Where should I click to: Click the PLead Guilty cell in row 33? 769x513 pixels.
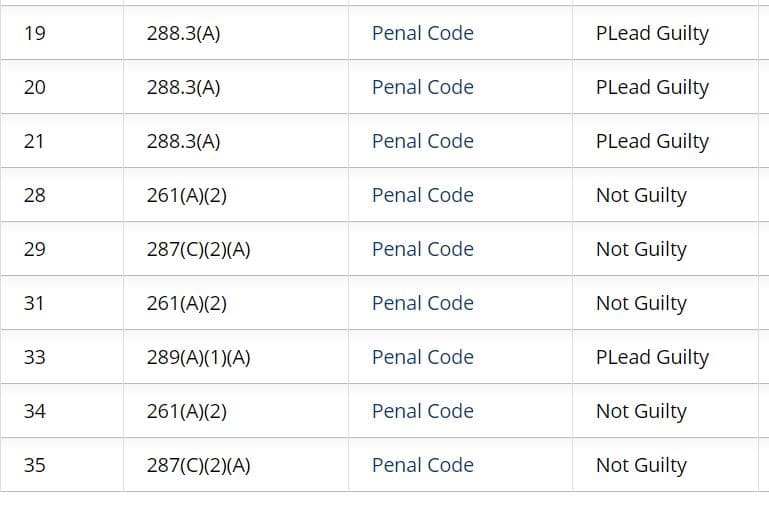[652, 357]
